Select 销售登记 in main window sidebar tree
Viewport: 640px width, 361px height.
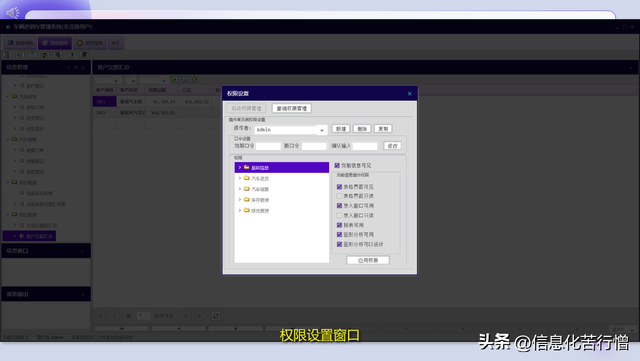(x=35, y=161)
